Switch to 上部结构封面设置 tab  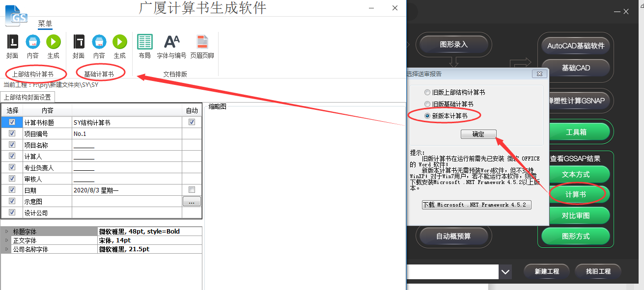[x=28, y=97]
